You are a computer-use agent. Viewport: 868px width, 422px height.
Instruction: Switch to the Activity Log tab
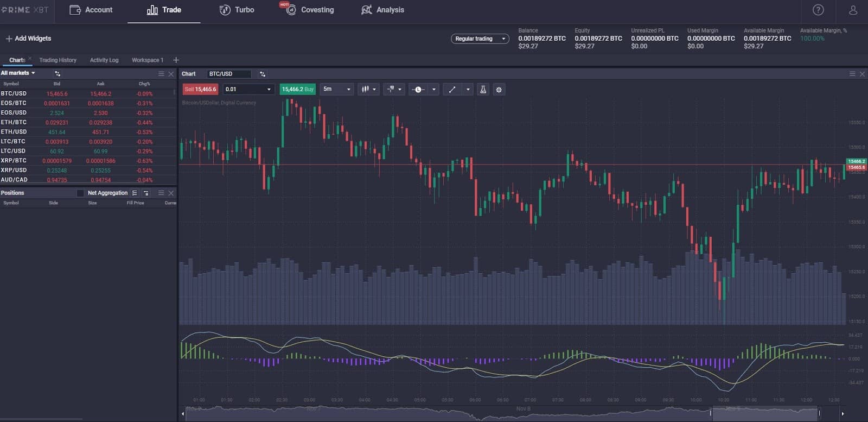pyautogui.click(x=104, y=60)
